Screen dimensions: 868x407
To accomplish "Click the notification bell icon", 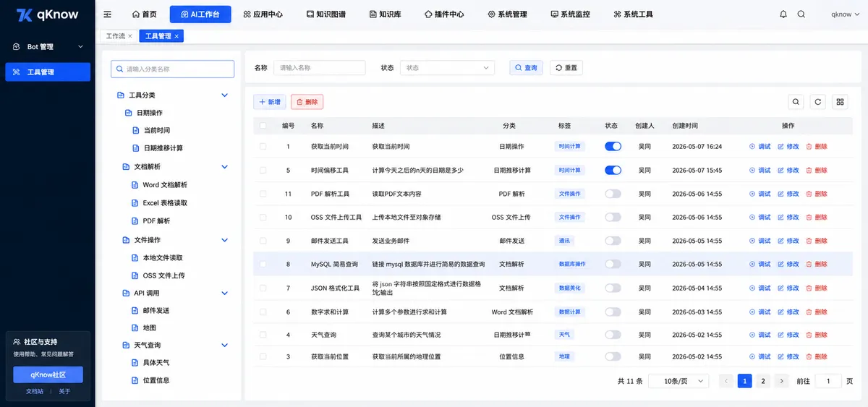I will (783, 14).
